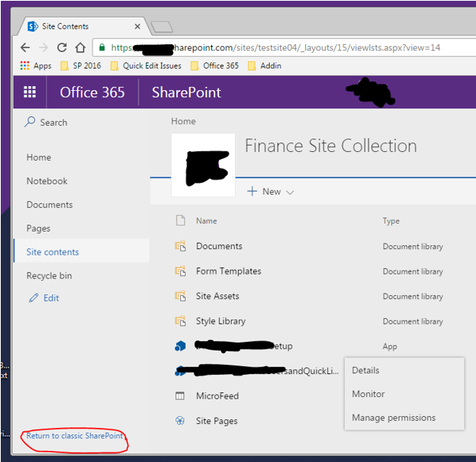Click the browser forward arrow

click(x=43, y=47)
